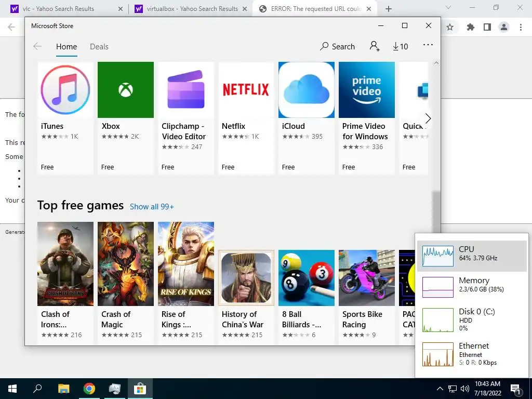Click Task Manager taskbar icon

tap(115, 389)
